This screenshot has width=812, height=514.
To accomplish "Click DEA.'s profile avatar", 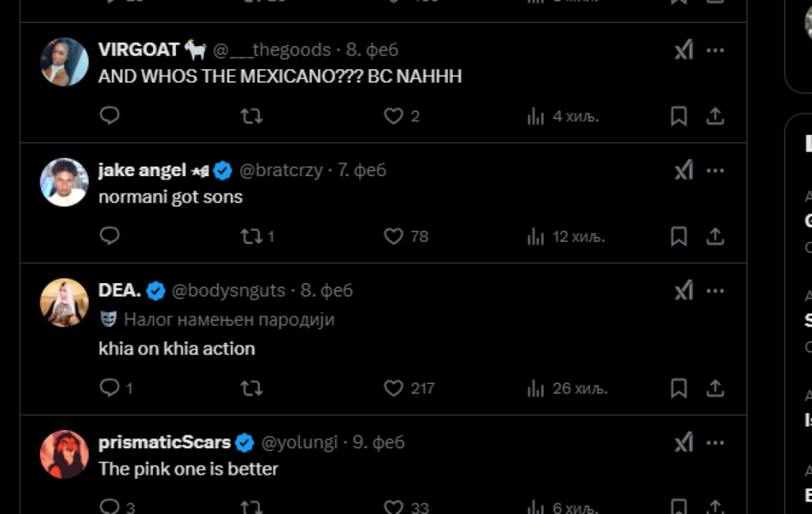I will pyautogui.click(x=64, y=302).
